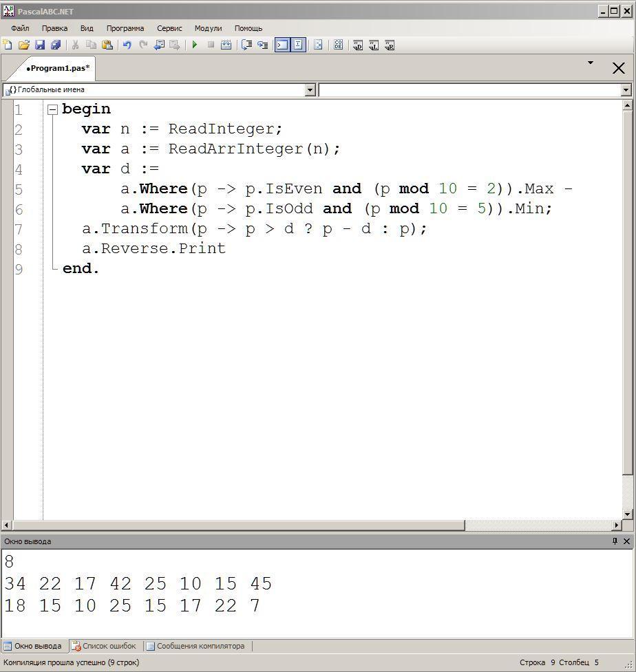Open the Программа menu

[125, 28]
